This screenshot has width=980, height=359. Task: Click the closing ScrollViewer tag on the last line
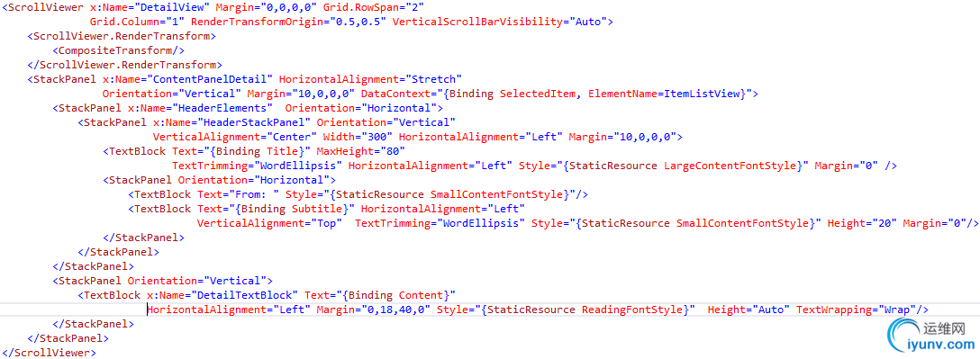click(x=49, y=353)
